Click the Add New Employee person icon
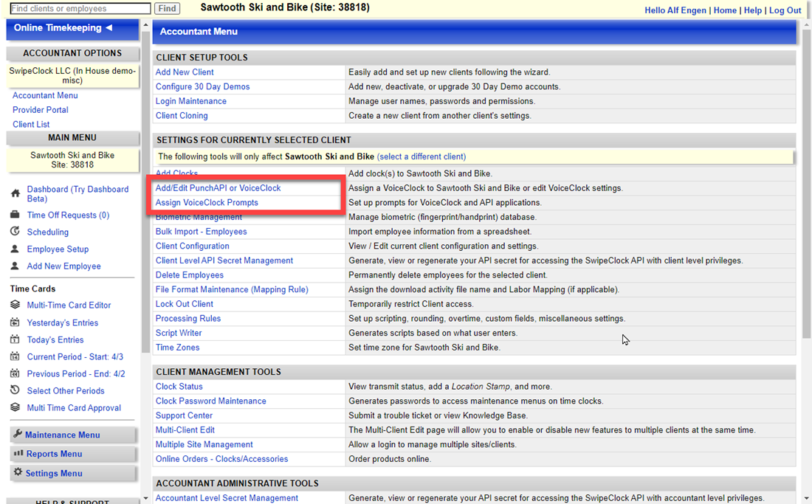Viewport: 812px width, 504px height. [x=15, y=266]
